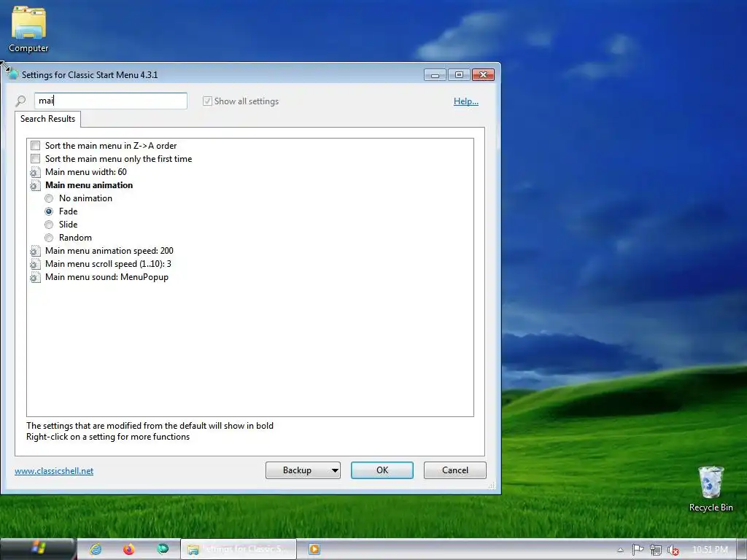Open the www.classicshell.net link
This screenshot has height=560, width=747.
pos(54,471)
